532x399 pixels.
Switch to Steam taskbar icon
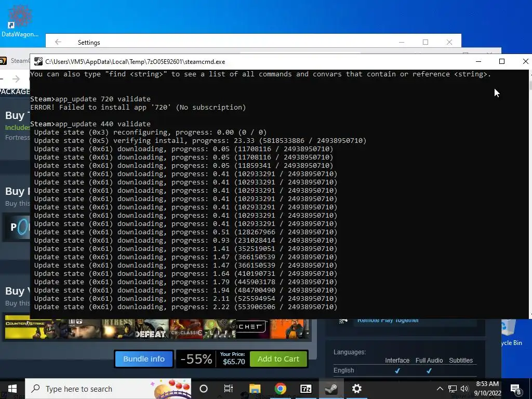[331, 389]
